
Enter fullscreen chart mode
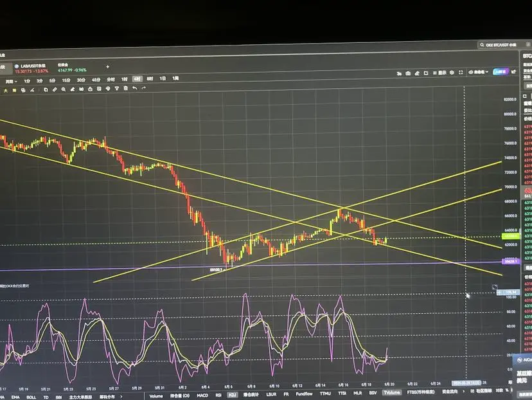point(461,72)
